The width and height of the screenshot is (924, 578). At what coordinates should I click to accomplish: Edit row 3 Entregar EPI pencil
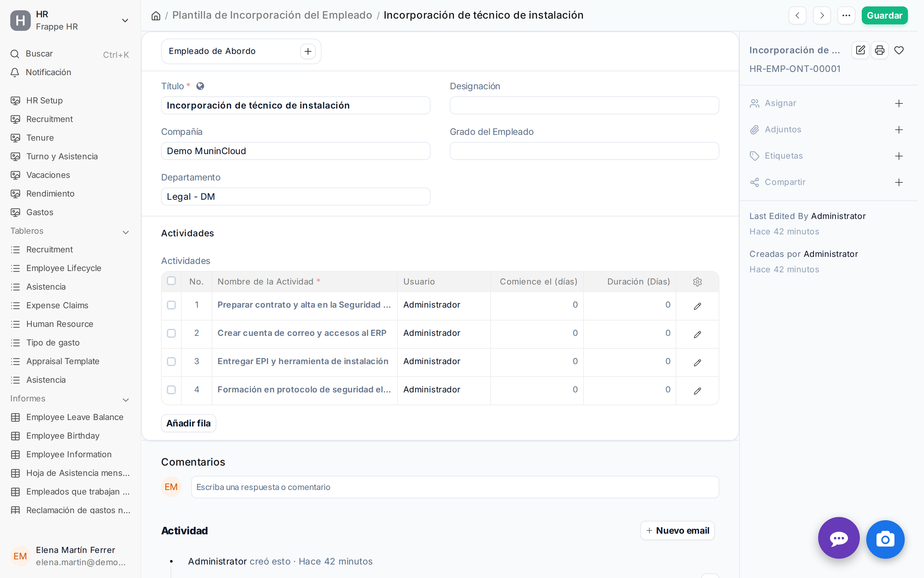coord(697,363)
